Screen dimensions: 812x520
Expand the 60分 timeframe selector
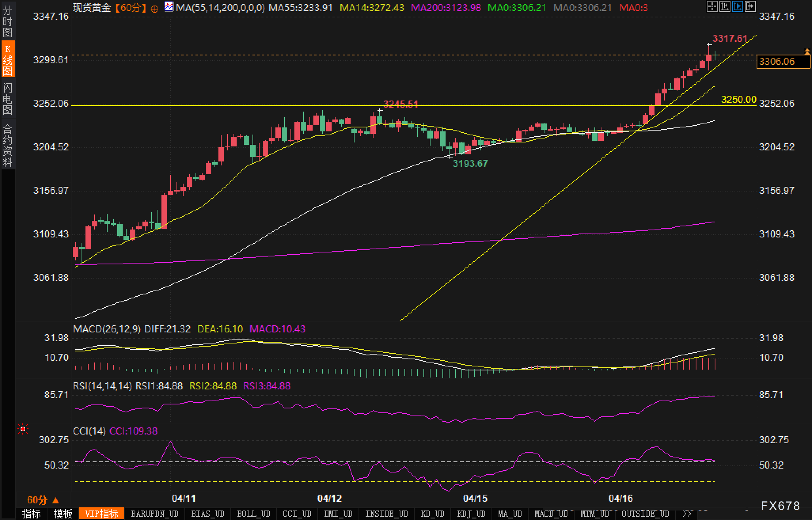(43, 500)
